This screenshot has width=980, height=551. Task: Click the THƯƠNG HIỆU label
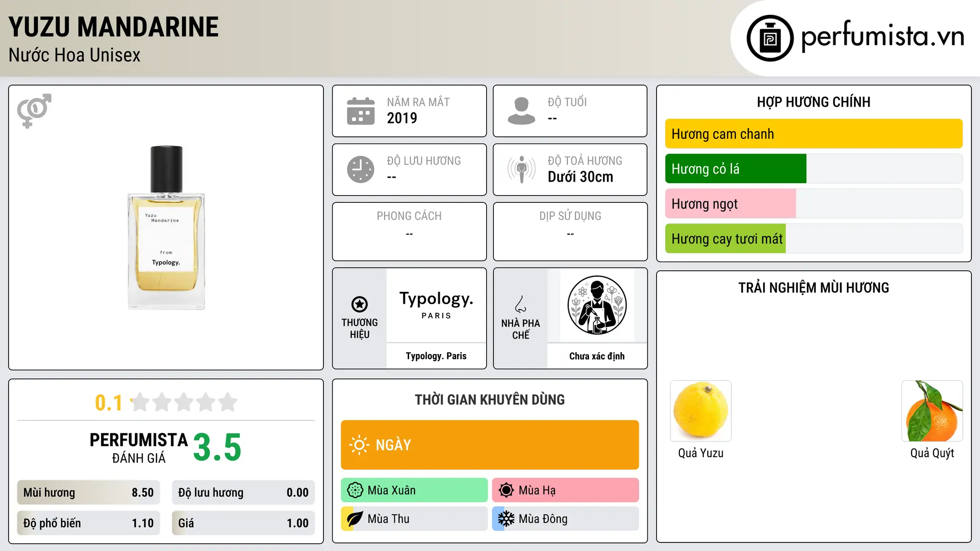click(x=359, y=328)
